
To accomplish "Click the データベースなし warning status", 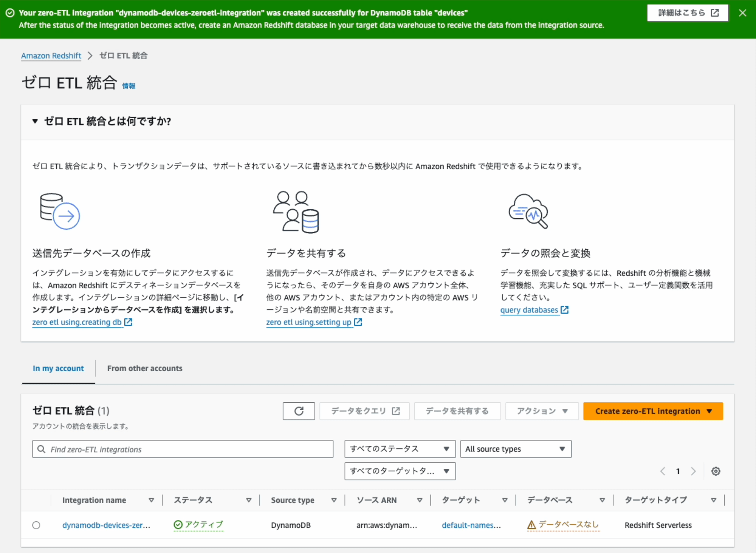I will coord(563,525).
